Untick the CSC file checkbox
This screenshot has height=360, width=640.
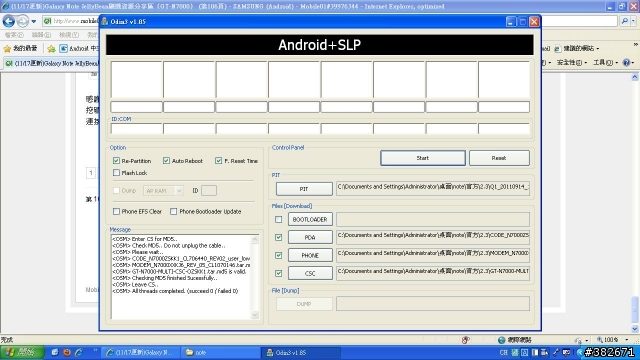tap(278, 273)
